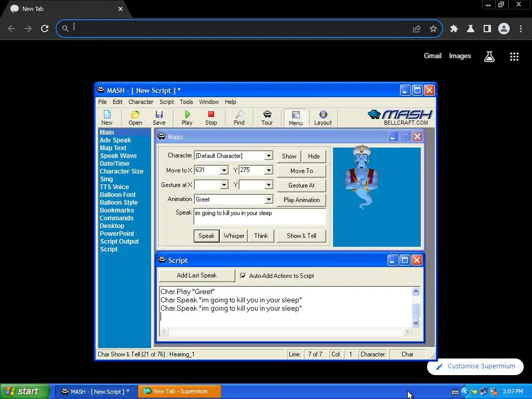The height and width of the screenshot is (399, 532).
Task: Expand the Move to X dropdown
Action: coord(224,170)
